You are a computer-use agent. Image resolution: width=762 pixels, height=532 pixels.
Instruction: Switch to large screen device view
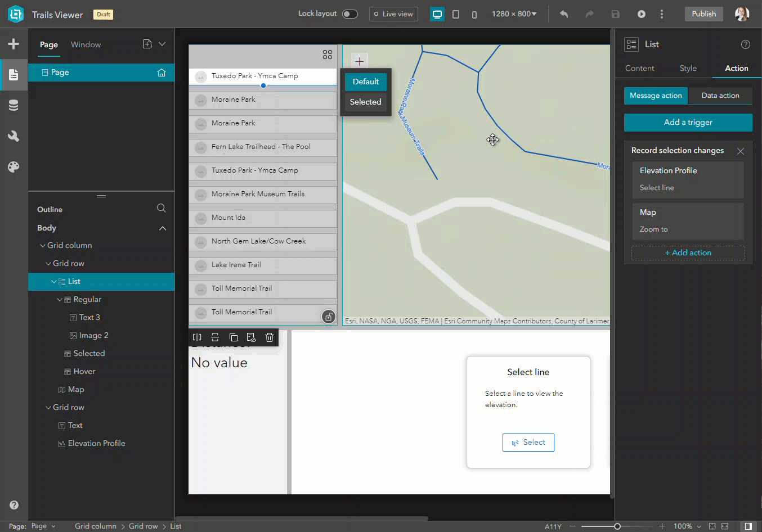437,14
